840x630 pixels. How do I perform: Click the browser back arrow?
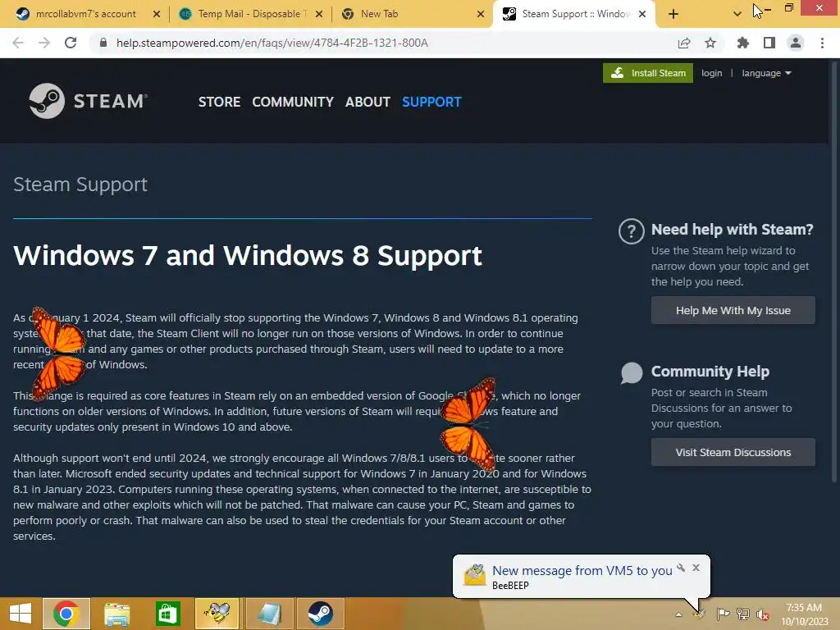[18, 43]
